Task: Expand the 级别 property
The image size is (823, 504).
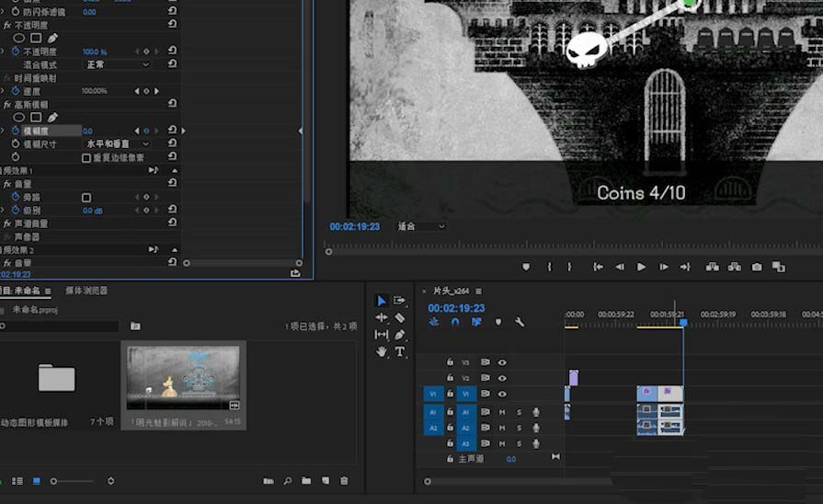Action: [x=3, y=210]
